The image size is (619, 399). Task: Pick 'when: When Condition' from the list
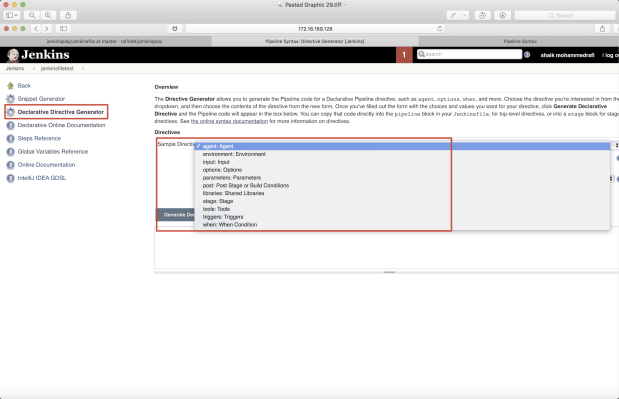pyautogui.click(x=230, y=225)
